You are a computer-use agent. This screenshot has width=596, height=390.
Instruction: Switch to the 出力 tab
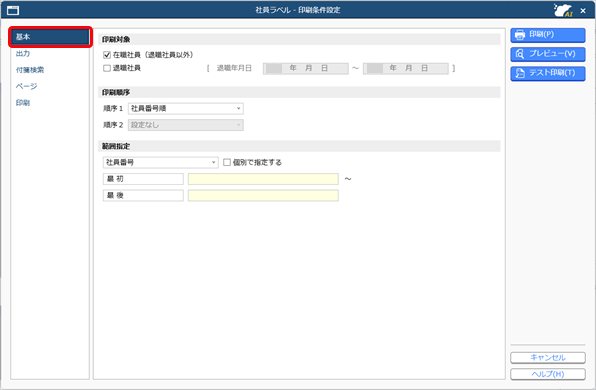23,54
